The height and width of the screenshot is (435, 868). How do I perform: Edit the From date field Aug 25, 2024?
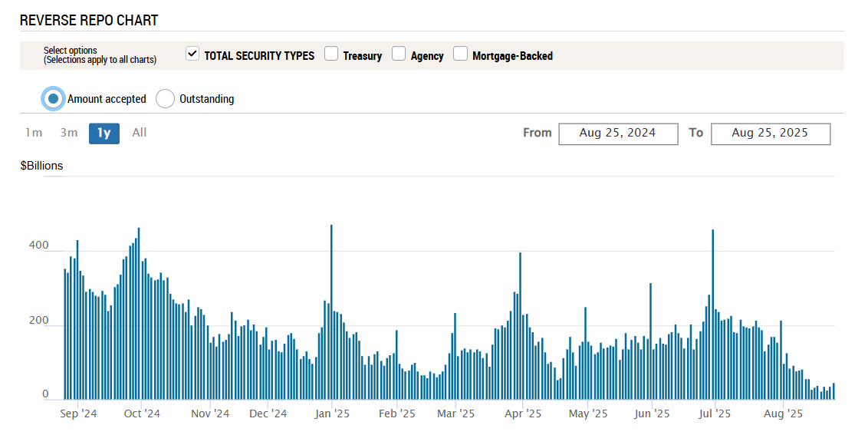click(x=618, y=133)
